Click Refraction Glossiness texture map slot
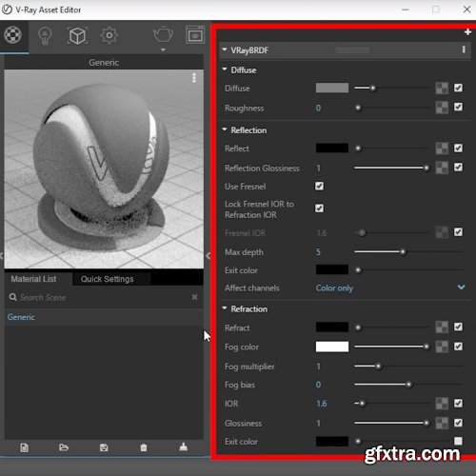This screenshot has width=476, height=476. click(x=442, y=423)
